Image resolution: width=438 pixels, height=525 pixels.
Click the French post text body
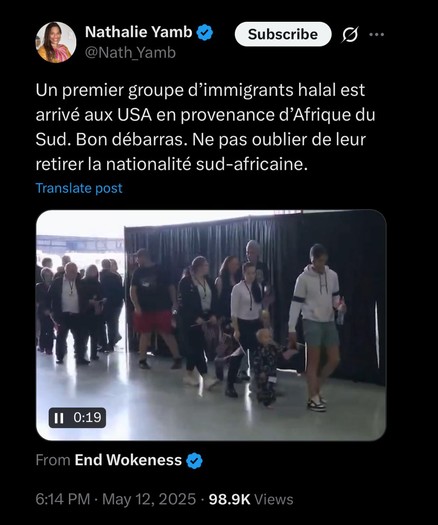pos(205,127)
